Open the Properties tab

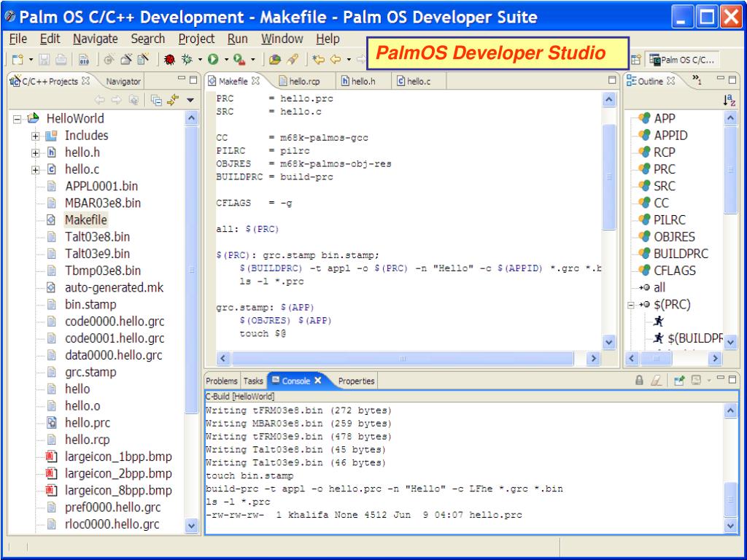[x=356, y=381]
